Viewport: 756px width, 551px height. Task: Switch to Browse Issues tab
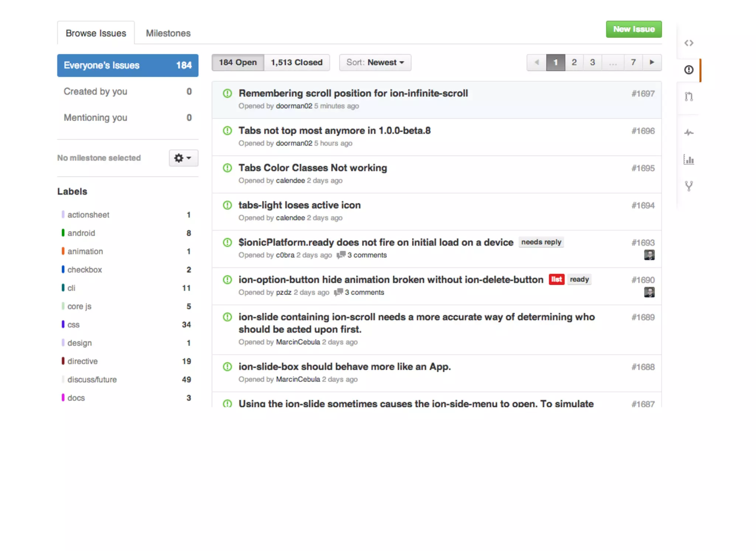pyautogui.click(x=96, y=33)
